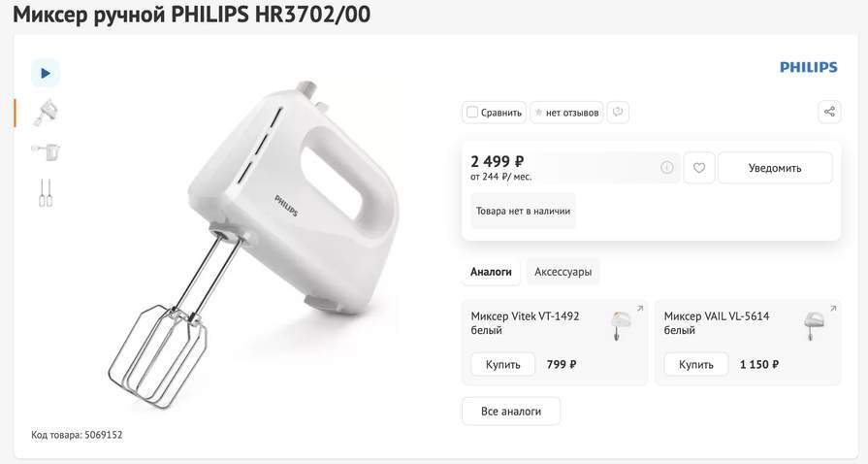Select the beaters attachment thumbnail
The width and height of the screenshot is (868, 464).
pyautogui.click(x=46, y=192)
